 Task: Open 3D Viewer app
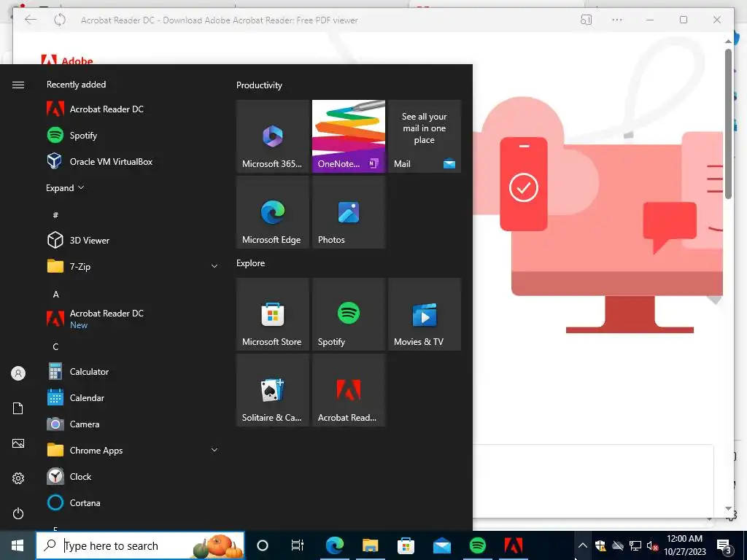[133, 240]
